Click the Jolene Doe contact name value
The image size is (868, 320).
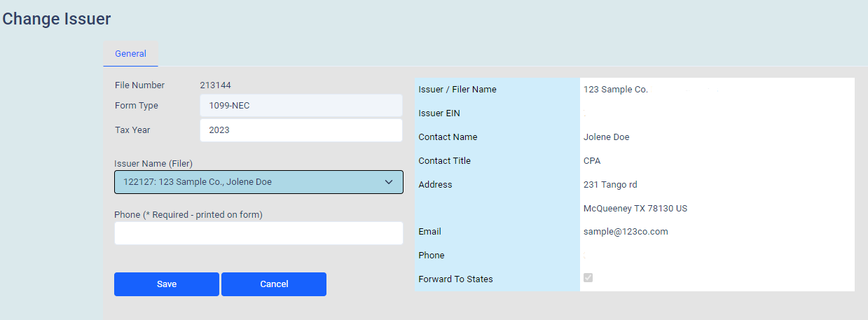click(607, 137)
